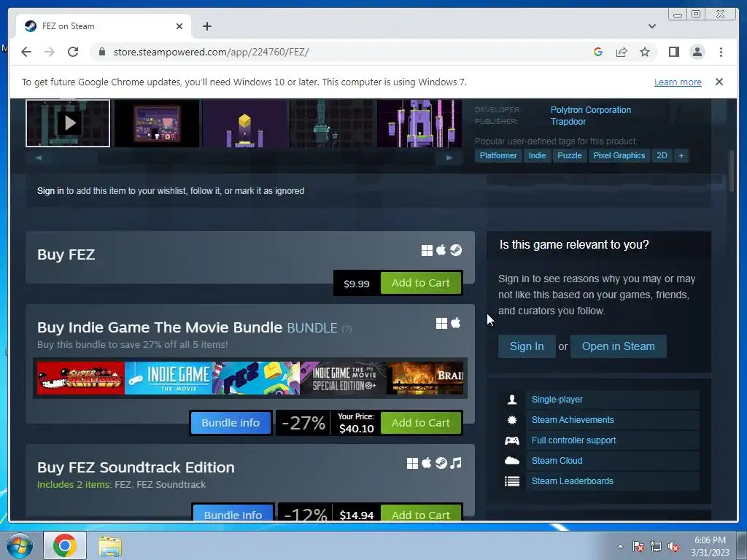Select the fourth dark screenshot thumbnail
The image size is (747, 560).
(332, 122)
